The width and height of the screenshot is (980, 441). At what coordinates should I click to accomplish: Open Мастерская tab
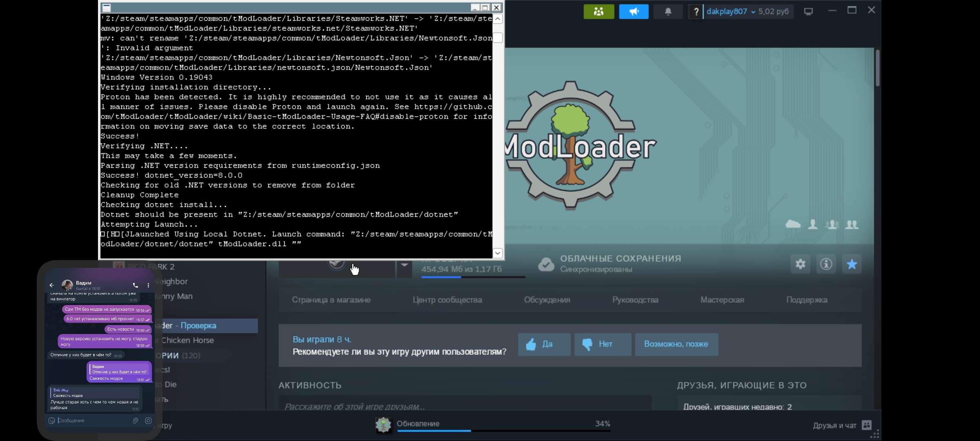click(x=722, y=300)
